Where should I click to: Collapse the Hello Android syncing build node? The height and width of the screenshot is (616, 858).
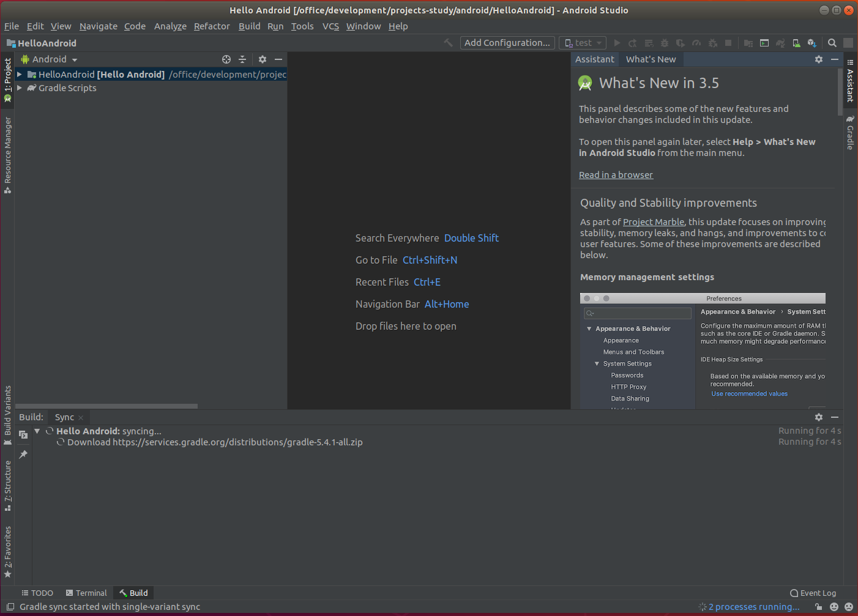click(37, 431)
